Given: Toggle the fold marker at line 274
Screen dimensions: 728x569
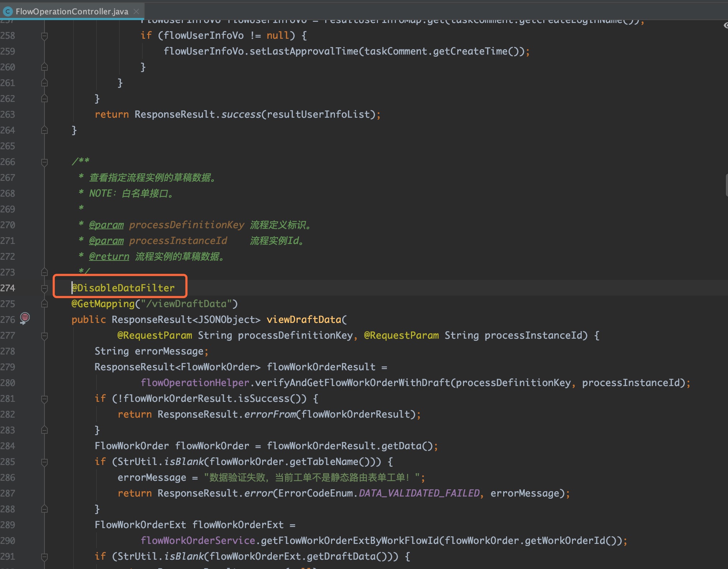Looking at the screenshot, I should tap(44, 288).
